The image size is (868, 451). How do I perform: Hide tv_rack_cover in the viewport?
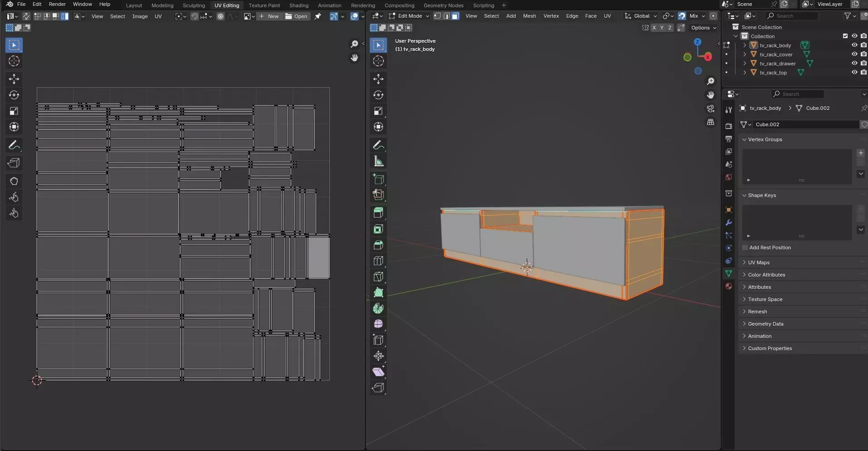click(854, 55)
